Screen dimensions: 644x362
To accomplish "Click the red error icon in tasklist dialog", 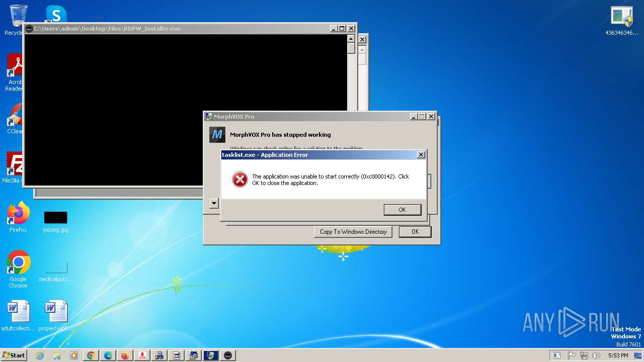I will tap(240, 179).
